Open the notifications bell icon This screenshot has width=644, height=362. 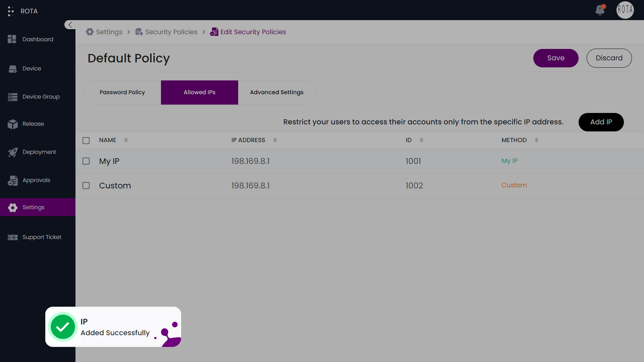click(x=600, y=10)
